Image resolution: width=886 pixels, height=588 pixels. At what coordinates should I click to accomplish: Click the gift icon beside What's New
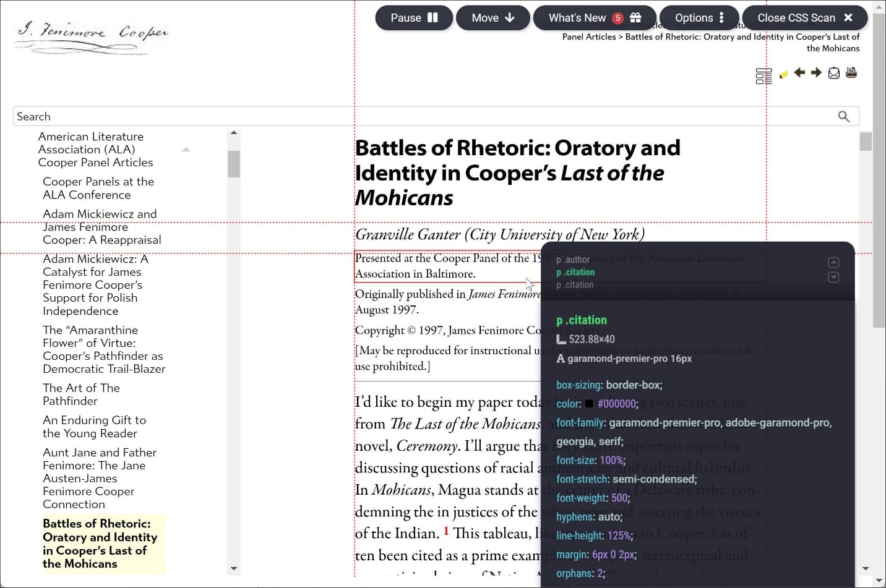click(x=635, y=18)
